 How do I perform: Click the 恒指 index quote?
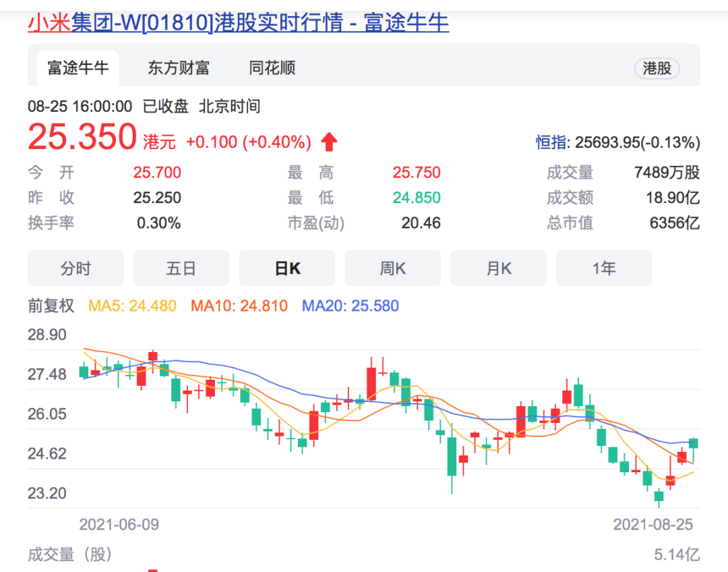tap(617, 143)
